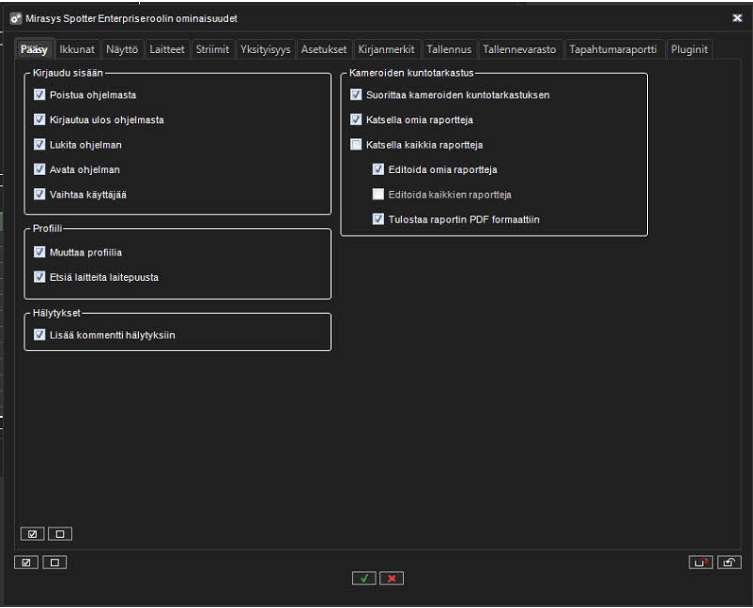Image resolution: width=753 pixels, height=608 pixels.
Task: Uncheck the Poistua ohjelmasta checkbox
Action: [40, 95]
